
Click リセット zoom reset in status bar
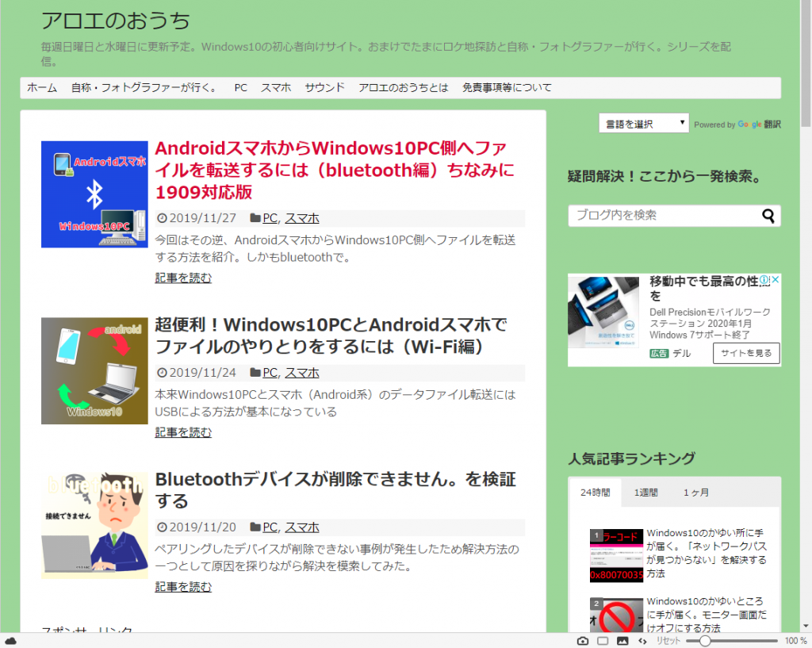pos(668,641)
